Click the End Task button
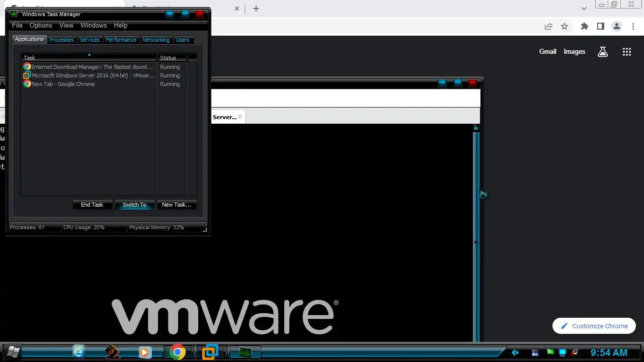Screen dimensions: 644x362 coord(92,205)
